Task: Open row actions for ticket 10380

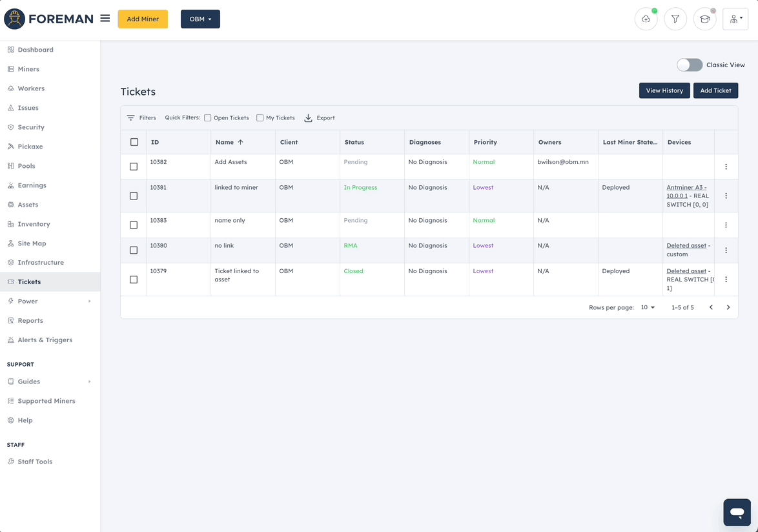Action: [x=726, y=251]
